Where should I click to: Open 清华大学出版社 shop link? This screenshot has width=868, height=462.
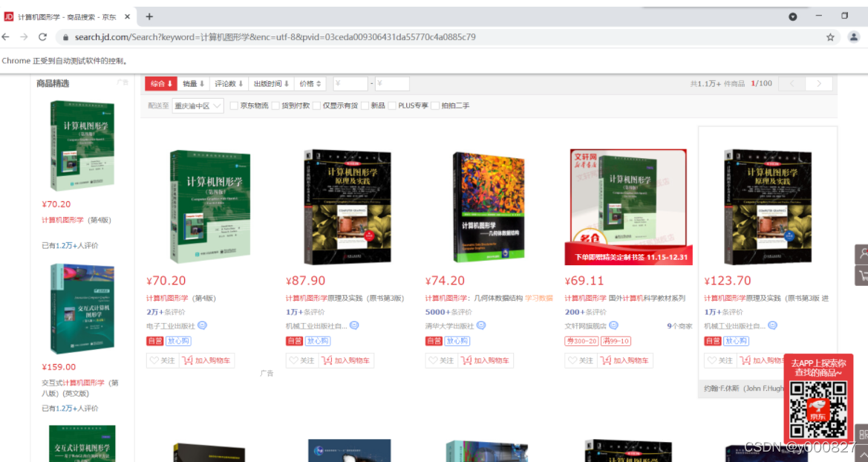point(449,326)
